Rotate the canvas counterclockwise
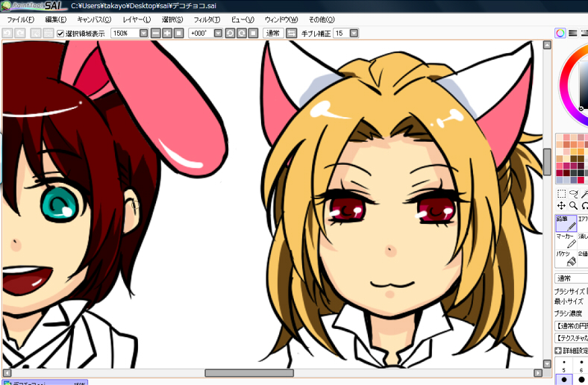The width and height of the screenshot is (588, 385). coord(230,34)
